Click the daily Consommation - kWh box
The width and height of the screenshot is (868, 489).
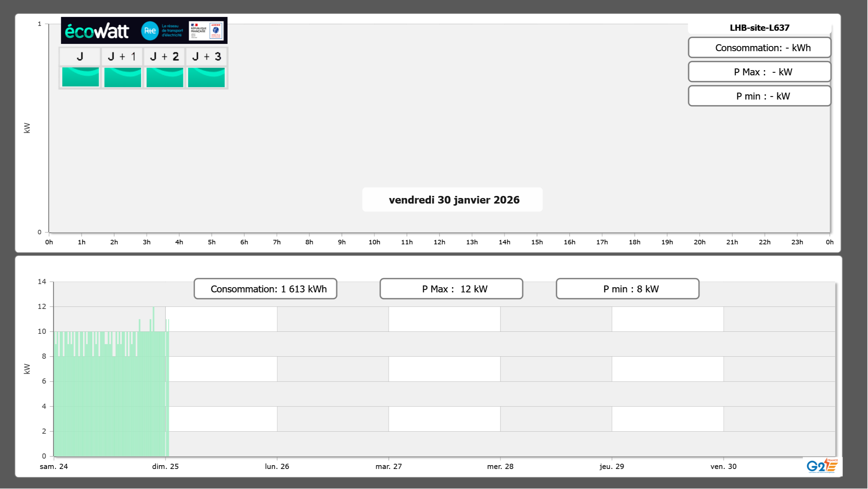tap(759, 48)
